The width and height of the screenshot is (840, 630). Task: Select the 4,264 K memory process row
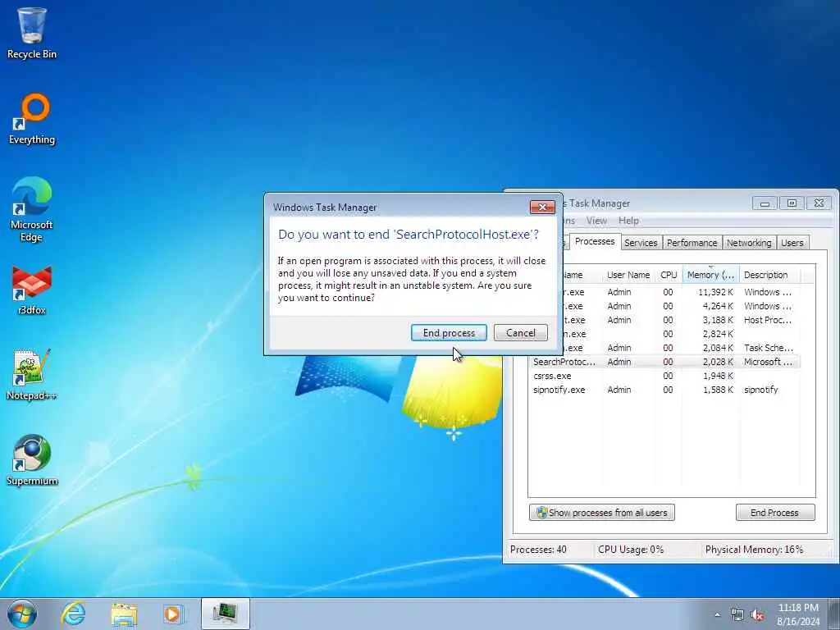coord(680,306)
